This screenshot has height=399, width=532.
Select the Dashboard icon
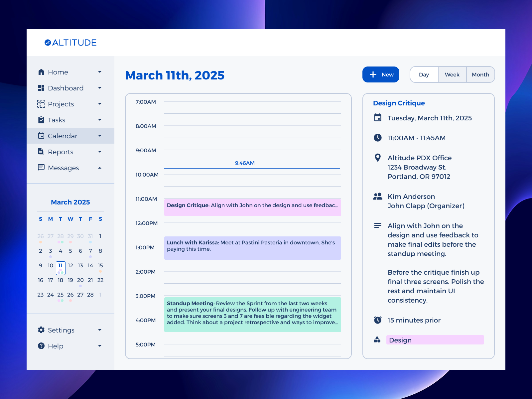click(x=41, y=88)
